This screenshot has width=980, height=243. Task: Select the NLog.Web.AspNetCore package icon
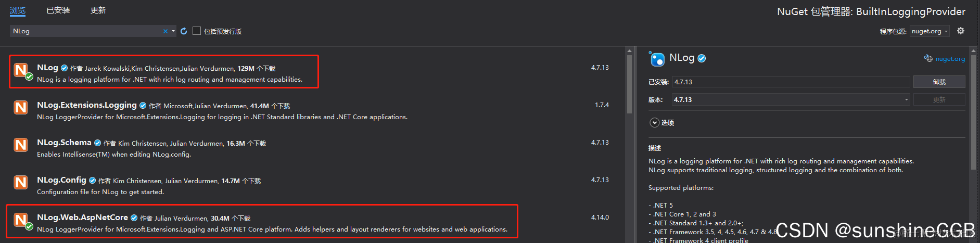(21, 220)
